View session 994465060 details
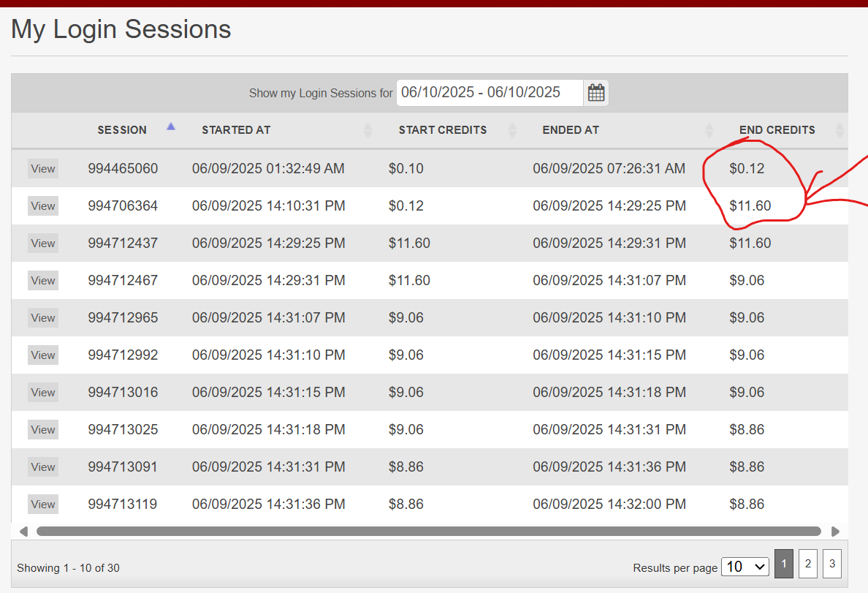This screenshot has height=593, width=868. (43, 169)
